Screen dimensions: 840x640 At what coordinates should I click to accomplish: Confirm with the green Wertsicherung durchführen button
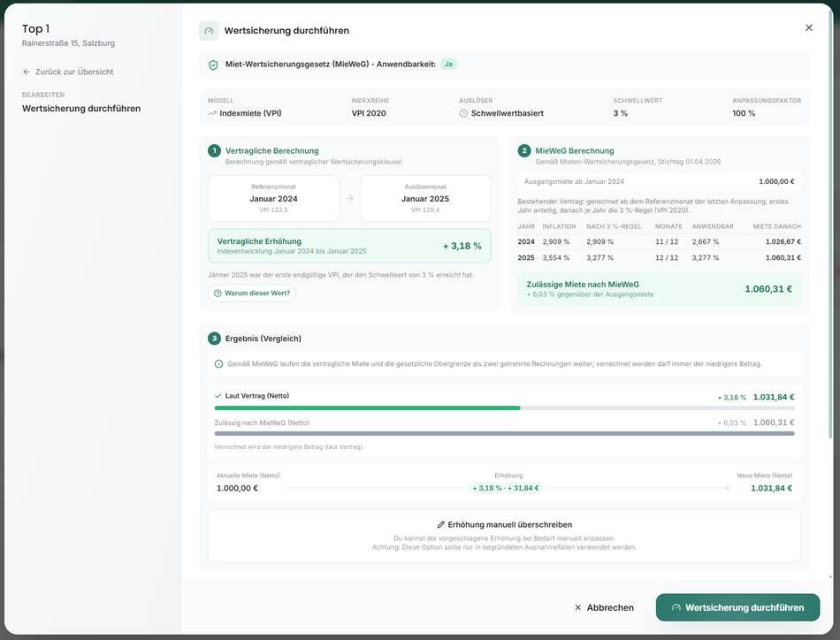point(737,608)
